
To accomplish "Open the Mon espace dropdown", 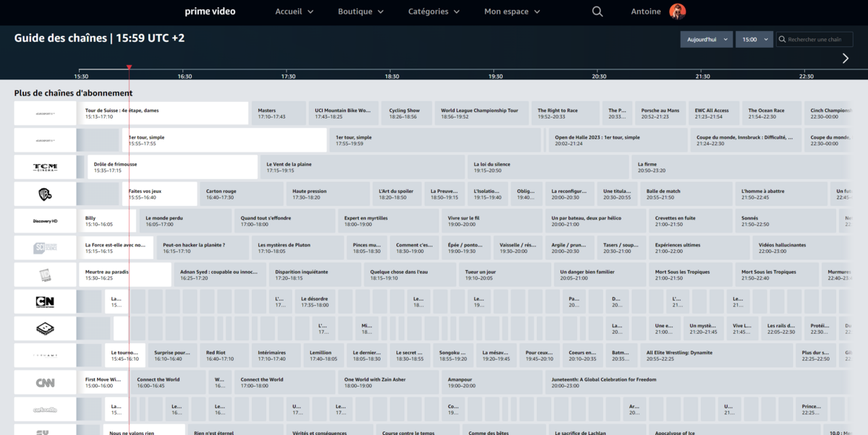I will 511,12.
